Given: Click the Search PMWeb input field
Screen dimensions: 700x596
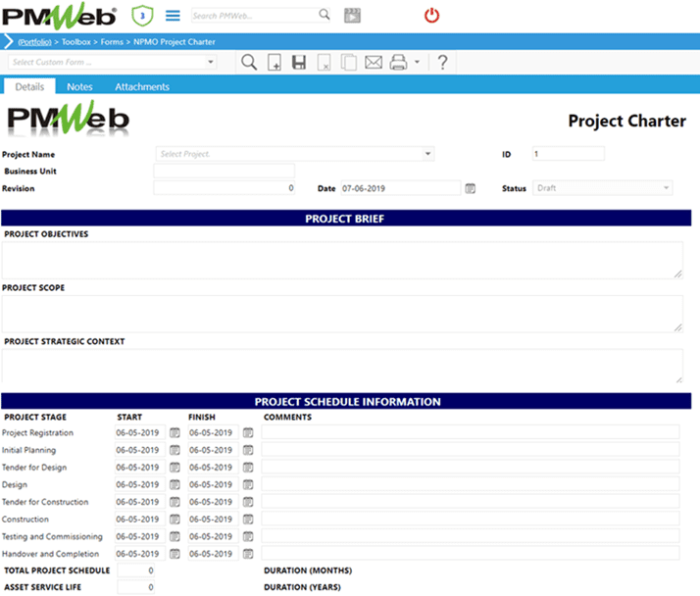Looking at the screenshot, I should tap(253, 16).
